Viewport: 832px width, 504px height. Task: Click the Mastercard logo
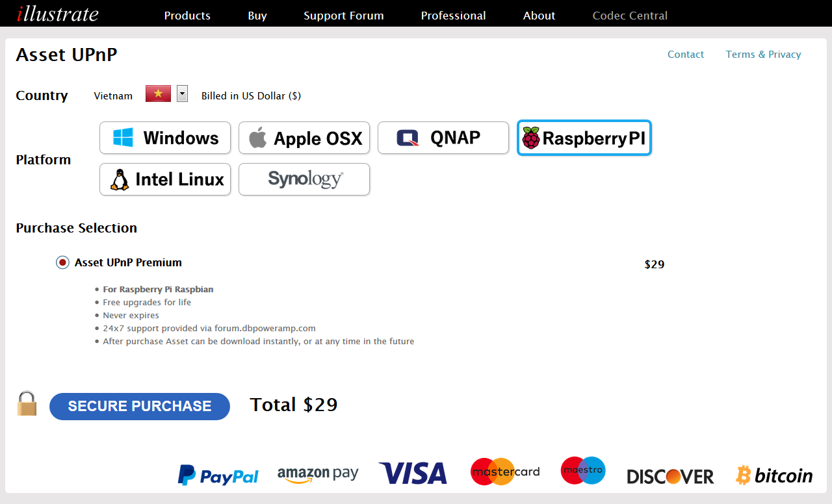(x=505, y=472)
